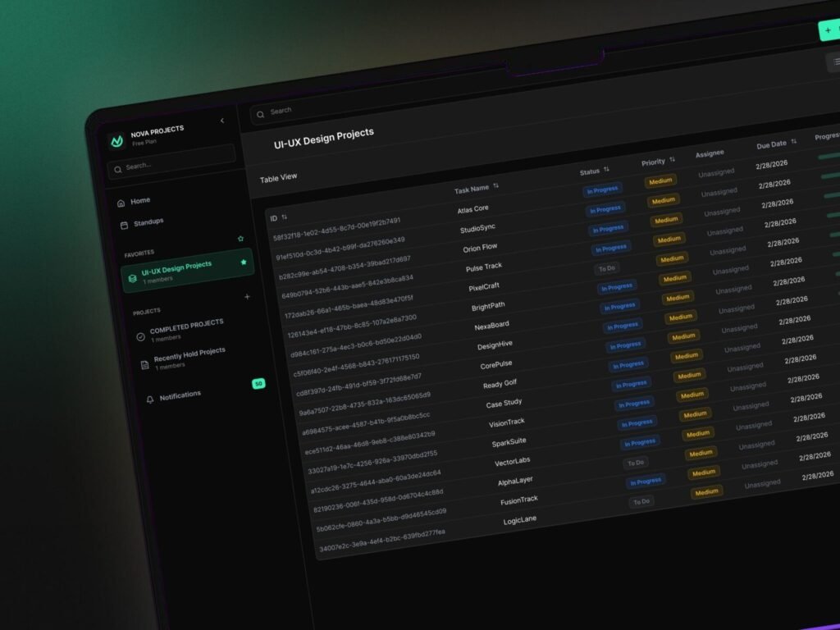Click the magnifier icon in the sidebar search

[118, 170]
